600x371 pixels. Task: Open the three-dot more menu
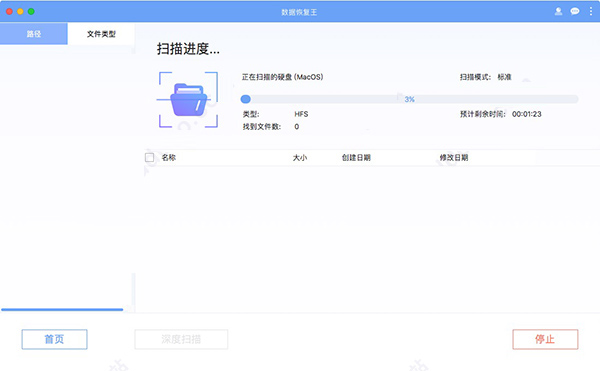point(591,11)
